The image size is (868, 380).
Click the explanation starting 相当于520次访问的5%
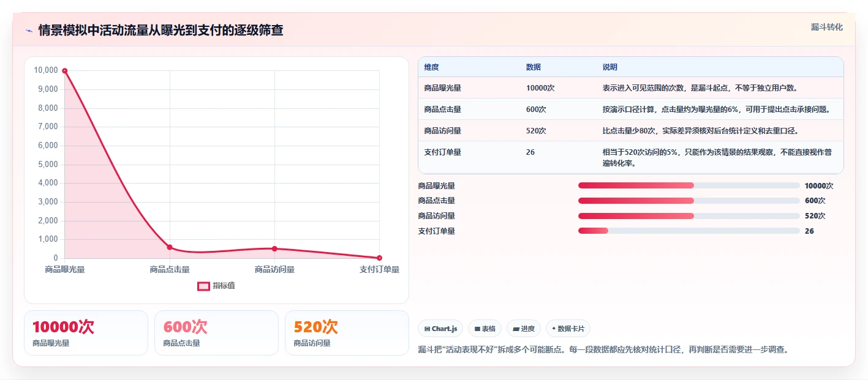pos(717,158)
